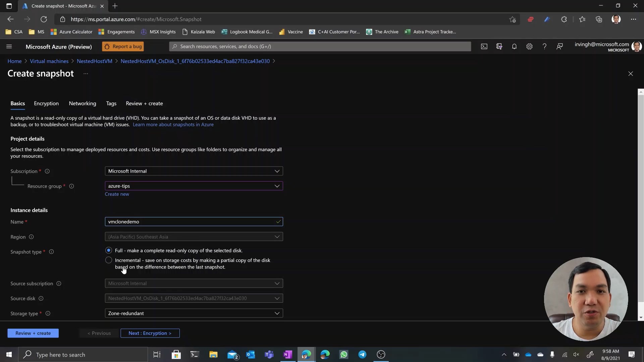Open a new browser tab

tap(115, 6)
